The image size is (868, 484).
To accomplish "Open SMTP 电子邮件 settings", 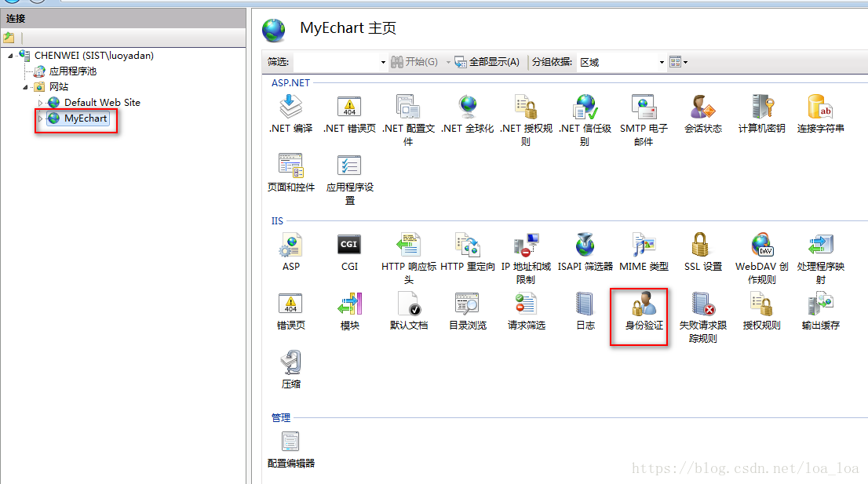I will coord(644,121).
